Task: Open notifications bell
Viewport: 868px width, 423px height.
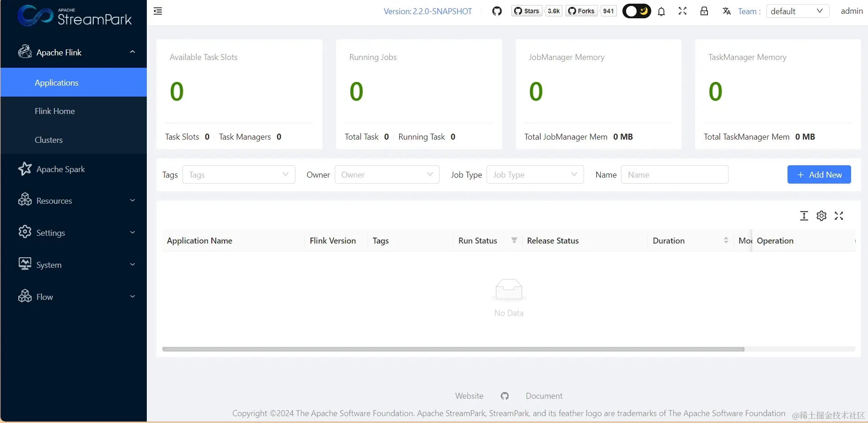Action: 661,11
